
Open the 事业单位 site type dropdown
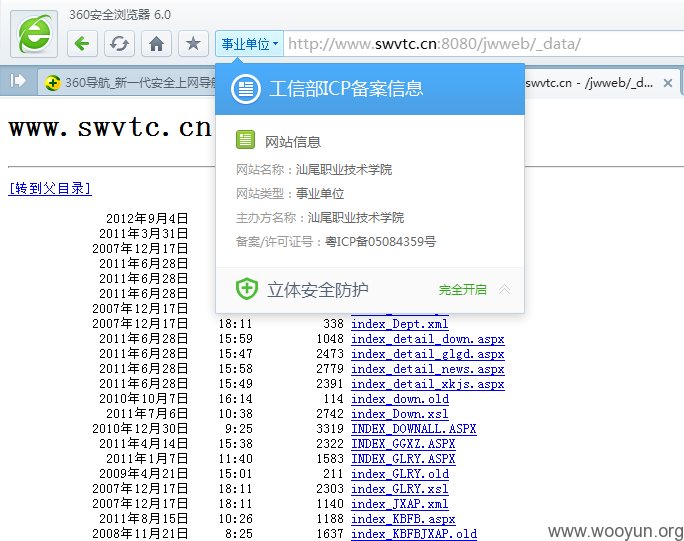(x=250, y=44)
